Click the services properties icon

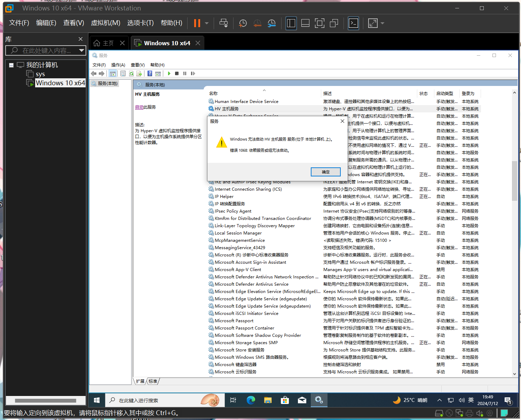pos(123,73)
